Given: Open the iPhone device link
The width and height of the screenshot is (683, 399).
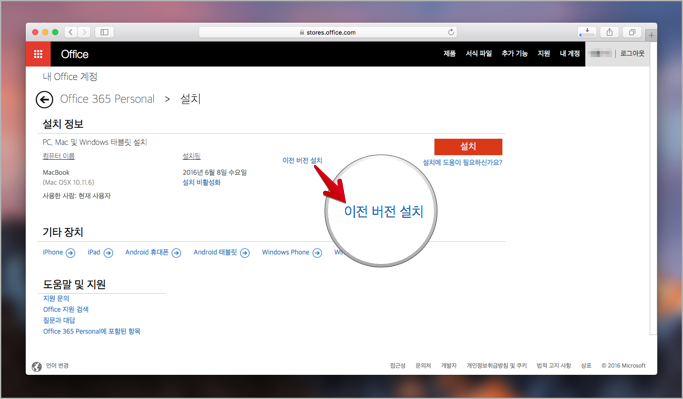Looking at the screenshot, I should [x=53, y=252].
